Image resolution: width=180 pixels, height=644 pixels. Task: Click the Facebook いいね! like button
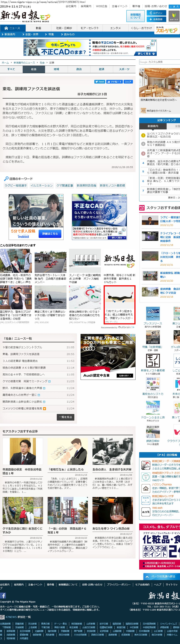tap(114, 82)
